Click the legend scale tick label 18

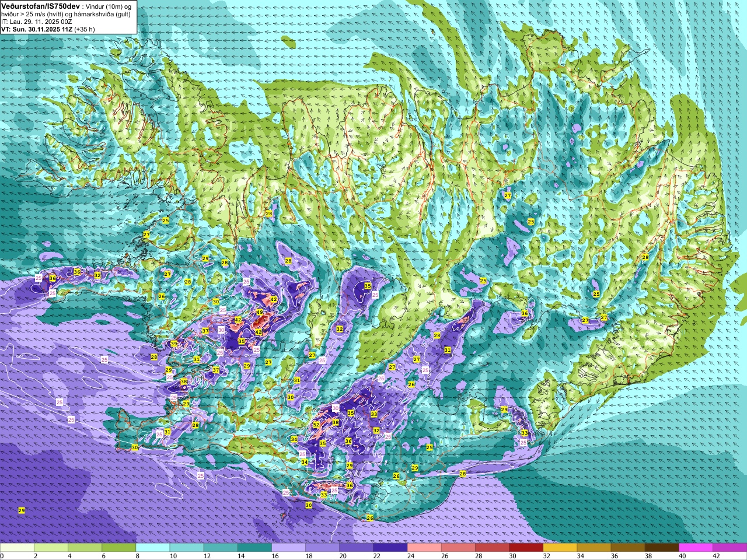(x=309, y=556)
